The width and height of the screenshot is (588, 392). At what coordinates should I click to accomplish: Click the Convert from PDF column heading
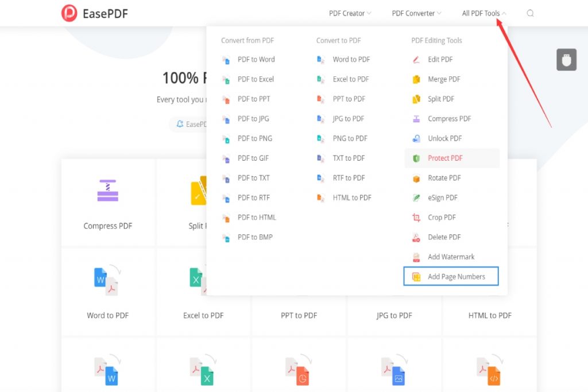coord(247,41)
